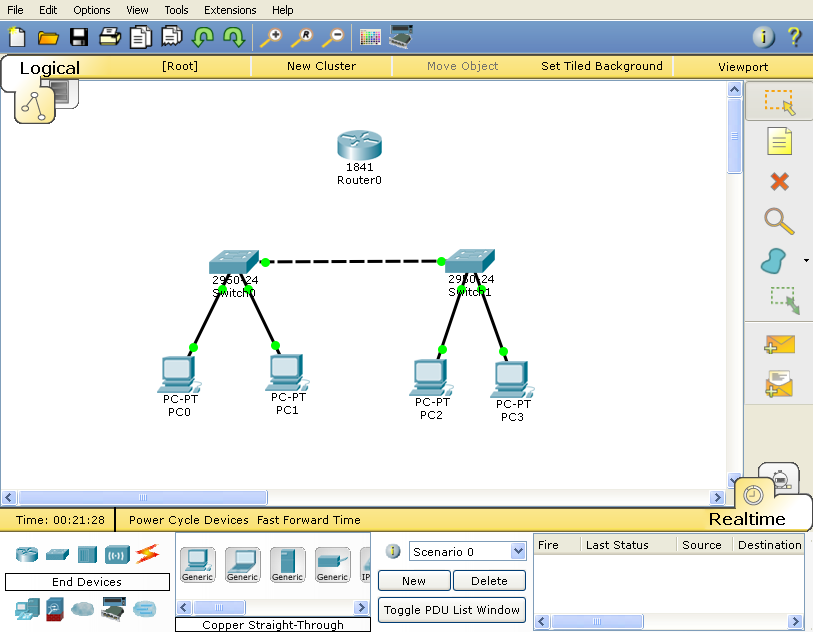The height and width of the screenshot is (632, 813).
Task: Select PC1 on the workspace
Action: [287, 372]
